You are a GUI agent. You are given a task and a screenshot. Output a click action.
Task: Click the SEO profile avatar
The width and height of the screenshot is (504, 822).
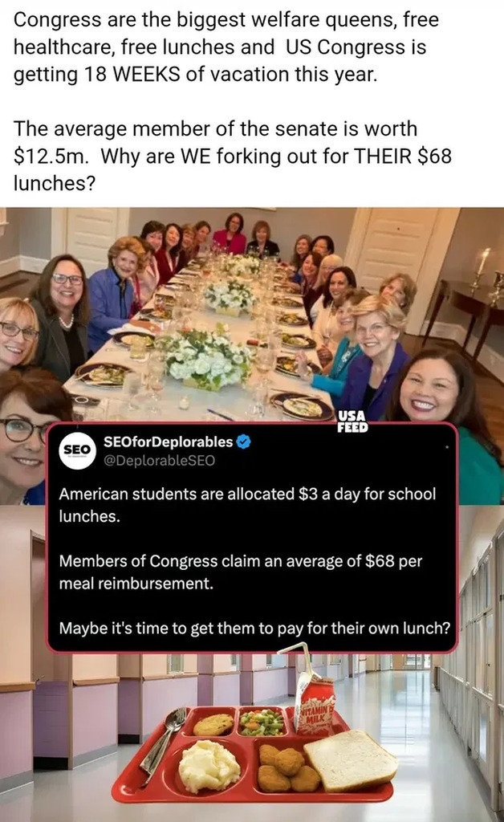click(78, 450)
